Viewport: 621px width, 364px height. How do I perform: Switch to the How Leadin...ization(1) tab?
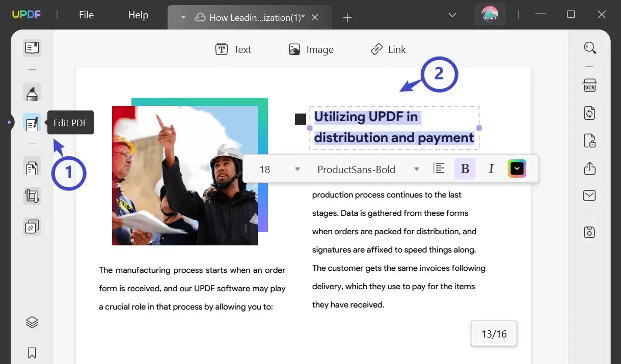point(250,17)
